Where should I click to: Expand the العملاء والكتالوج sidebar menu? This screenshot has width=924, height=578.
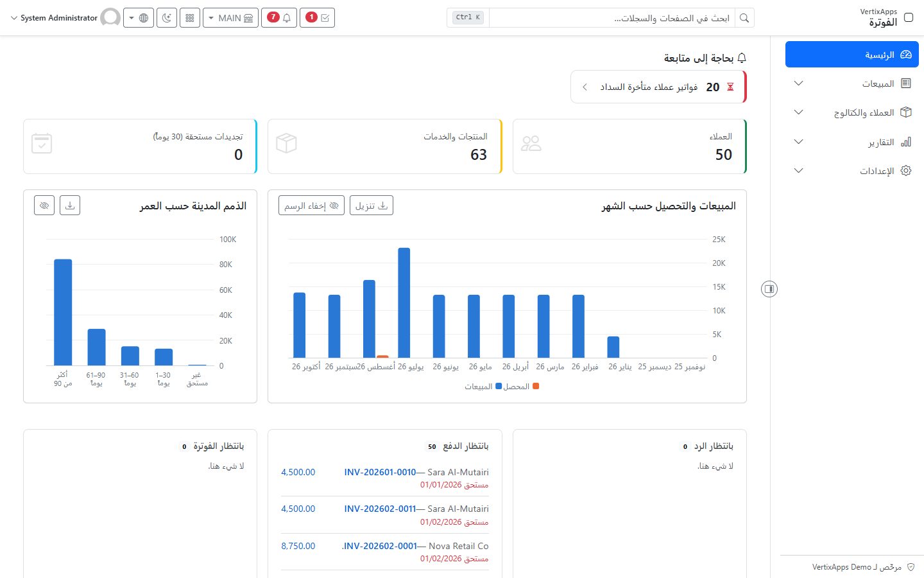pyautogui.click(x=852, y=112)
